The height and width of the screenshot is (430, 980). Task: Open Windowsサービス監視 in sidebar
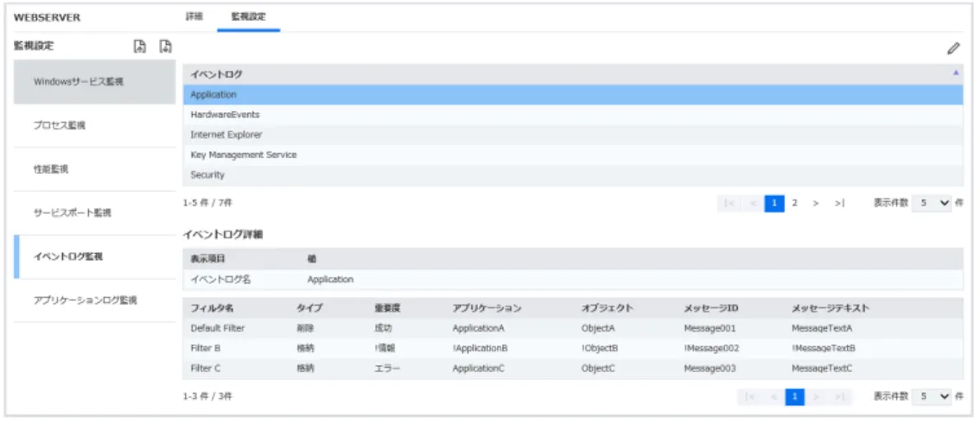(94, 82)
